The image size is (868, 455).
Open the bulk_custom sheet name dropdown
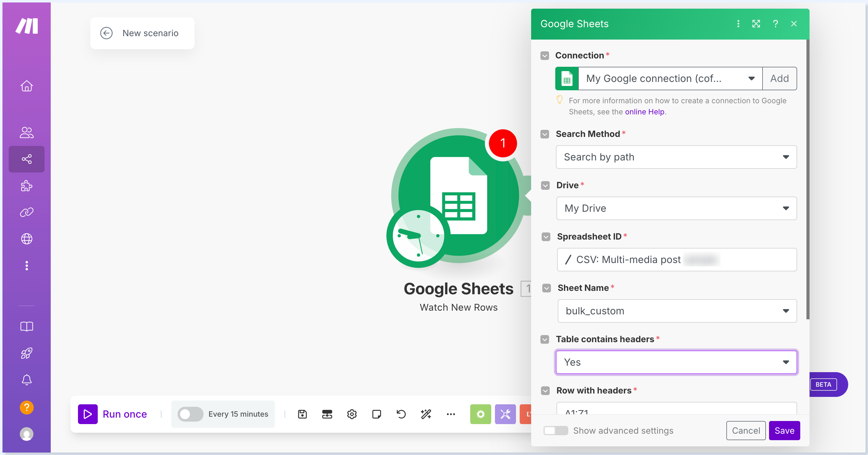pyautogui.click(x=677, y=311)
